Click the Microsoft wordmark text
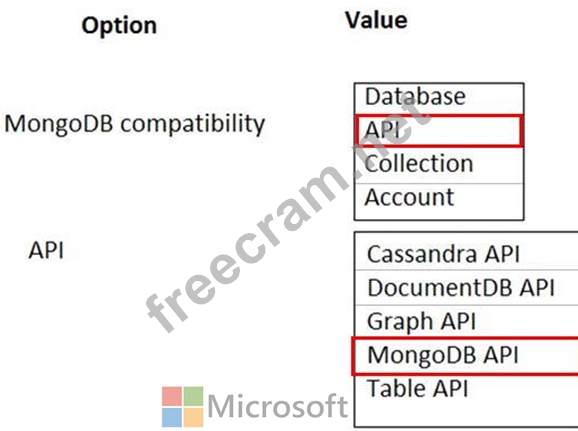 tap(278, 406)
